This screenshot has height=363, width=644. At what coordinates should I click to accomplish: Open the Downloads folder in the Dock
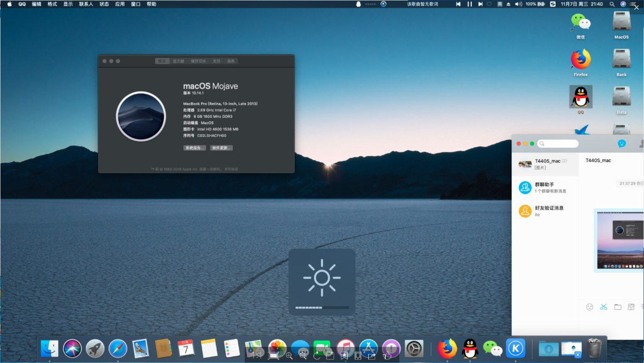[548, 349]
